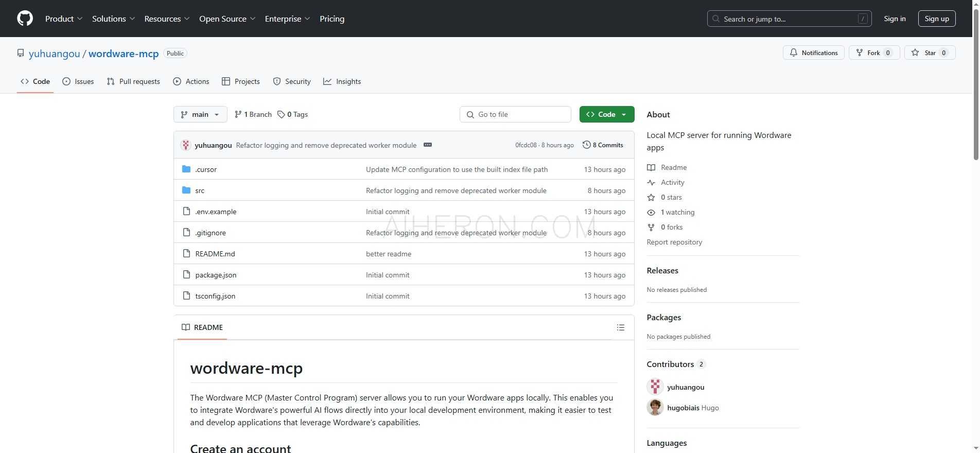Image resolution: width=980 pixels, height=453 pixels.
Task: View 0 Tags list
Action: 292,114
